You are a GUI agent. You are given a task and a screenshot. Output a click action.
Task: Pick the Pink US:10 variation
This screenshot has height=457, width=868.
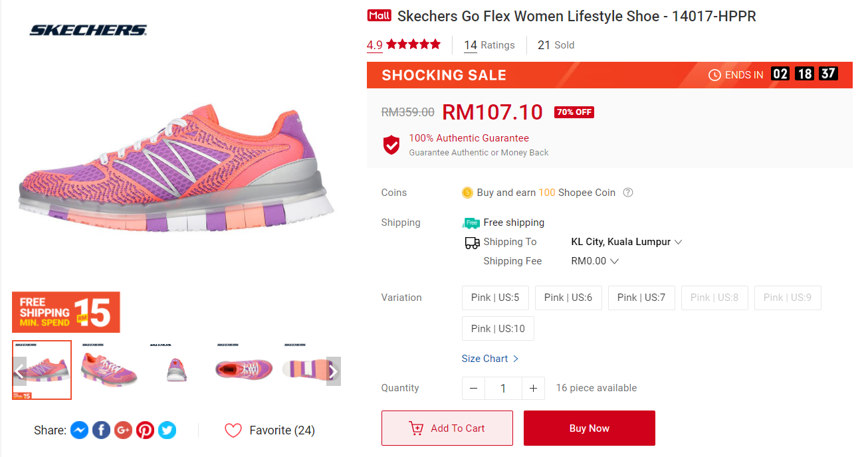click(x=498, y=329)
